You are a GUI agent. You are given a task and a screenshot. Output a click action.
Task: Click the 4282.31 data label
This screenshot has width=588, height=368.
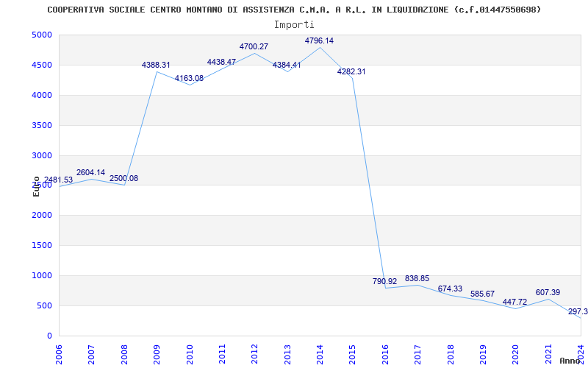click(351, 71)
